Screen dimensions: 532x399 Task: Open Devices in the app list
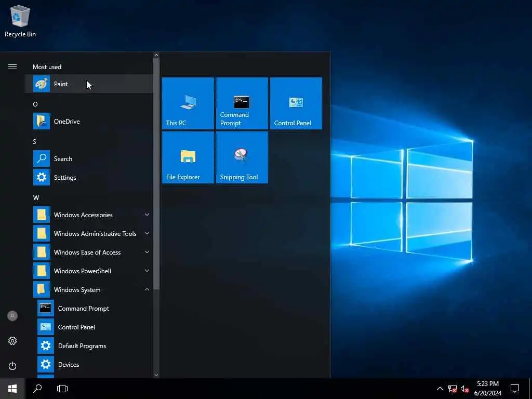point(88,364)
